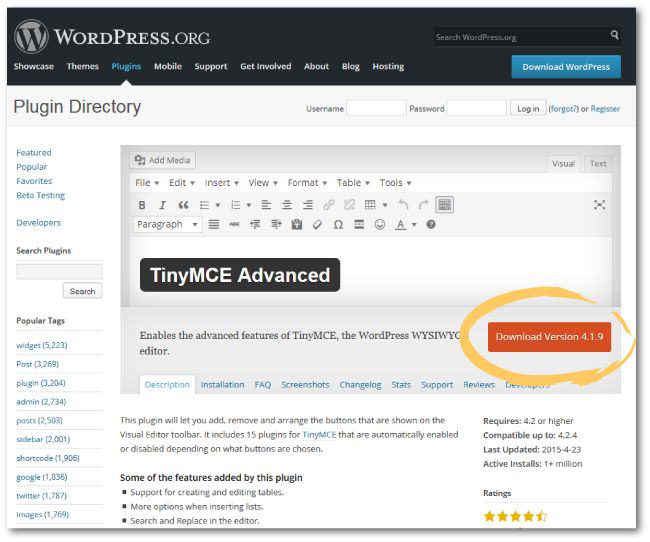Viewport: 650px width, 542px height.
Task: Click the Username input field
Action: [x=376, y=108]
